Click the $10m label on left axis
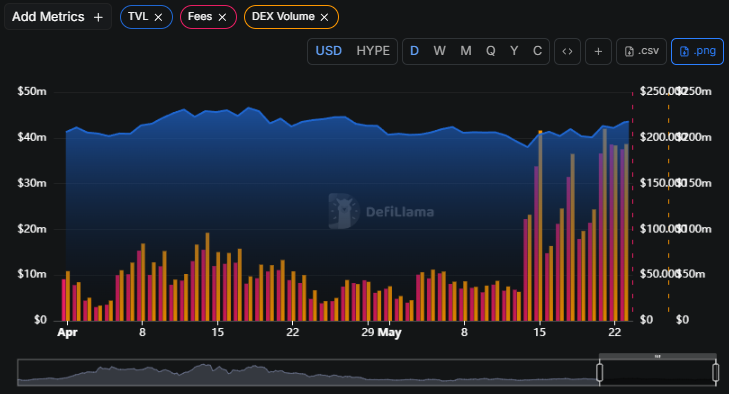Image resolution: width=729 pixels, height=394 pixels. [32, 274]
